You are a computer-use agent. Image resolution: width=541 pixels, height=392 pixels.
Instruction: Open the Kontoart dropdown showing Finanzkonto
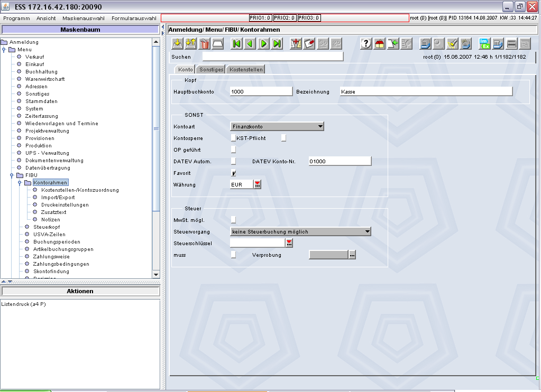tap(277, 127)
